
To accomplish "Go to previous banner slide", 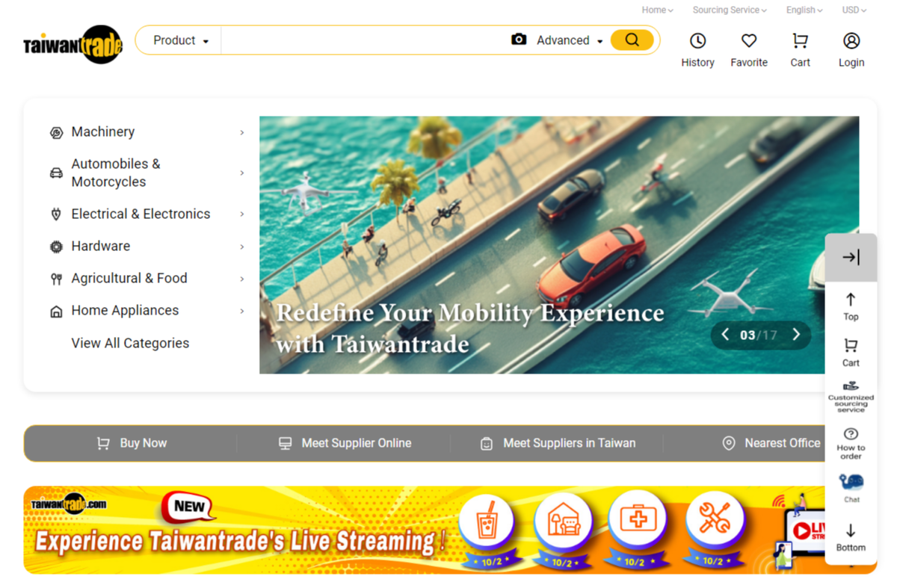I will [725, 335].
